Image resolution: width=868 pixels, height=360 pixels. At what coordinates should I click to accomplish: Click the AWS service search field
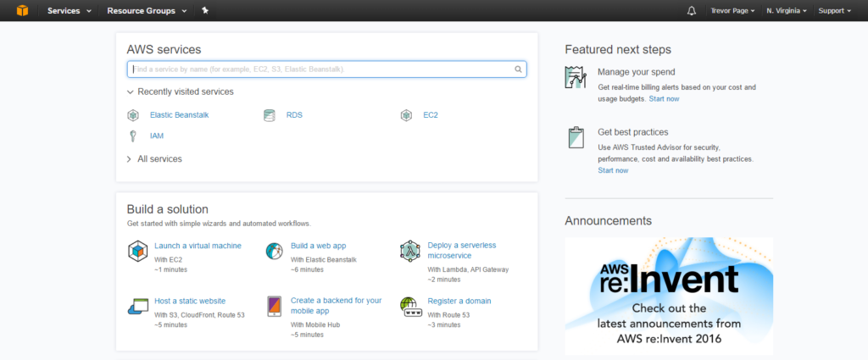pyautogui.click(x=322, y=69)
